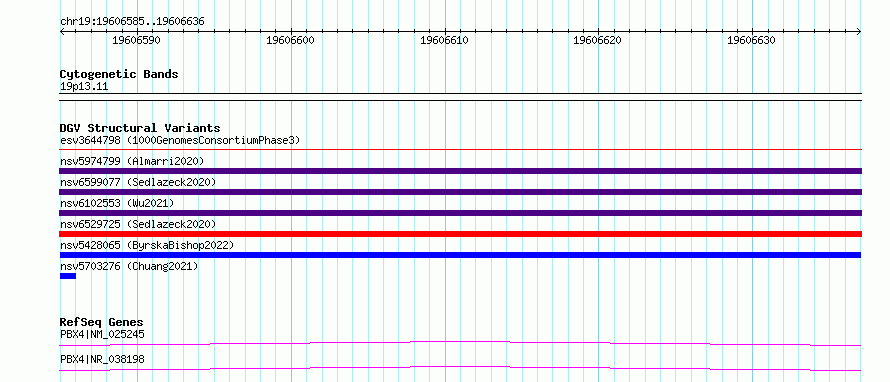The image size is (890, 382).
Task: Open the PBX4|NR_038198 transcript label
Action: [102, 359]
